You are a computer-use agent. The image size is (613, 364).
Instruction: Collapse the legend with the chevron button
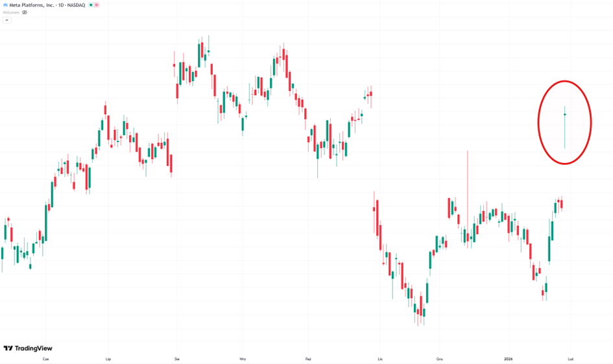click(x=6, y=20)
